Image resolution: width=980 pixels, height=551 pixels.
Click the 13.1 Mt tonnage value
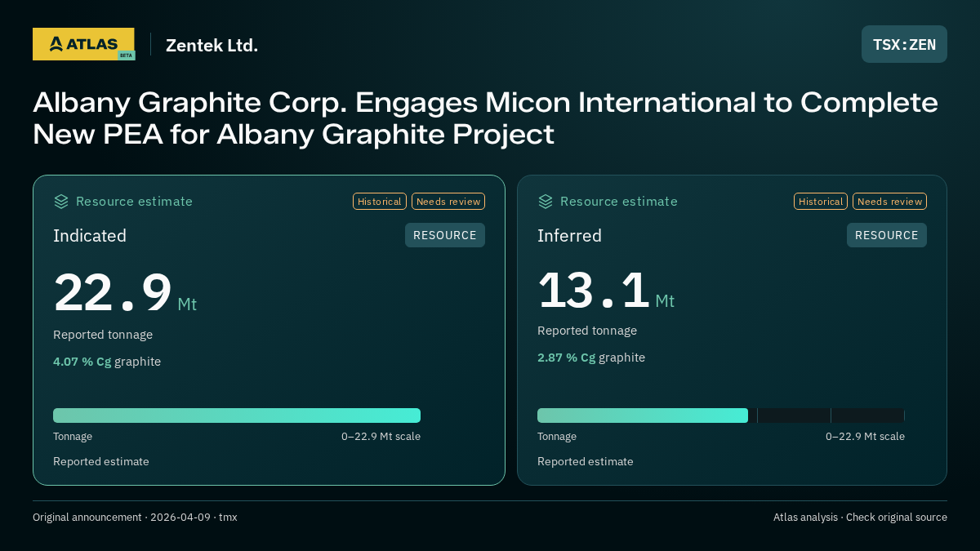point(606,291)
